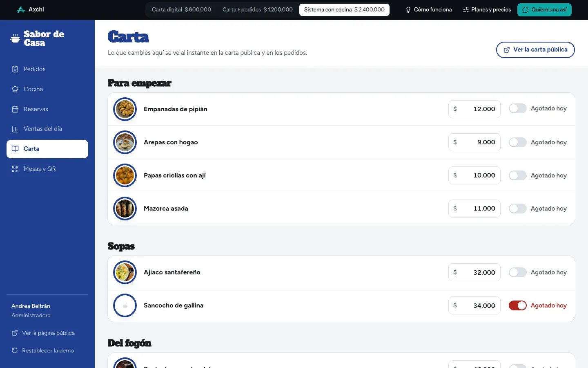Toggle Agotado hoy for Ajiaco santafereño
The image size is (588, 368).
[x=518, y=272]
